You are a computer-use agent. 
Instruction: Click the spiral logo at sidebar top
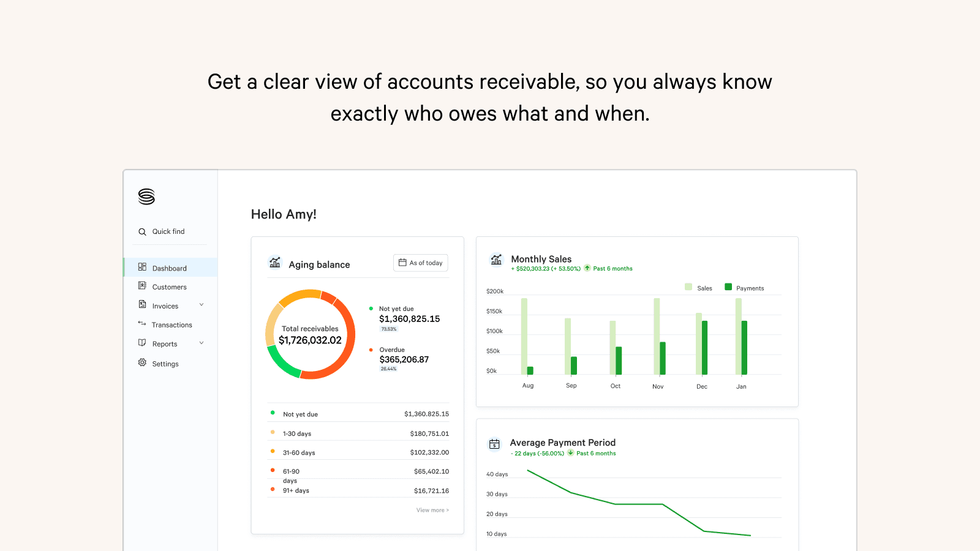pos(147,198)
